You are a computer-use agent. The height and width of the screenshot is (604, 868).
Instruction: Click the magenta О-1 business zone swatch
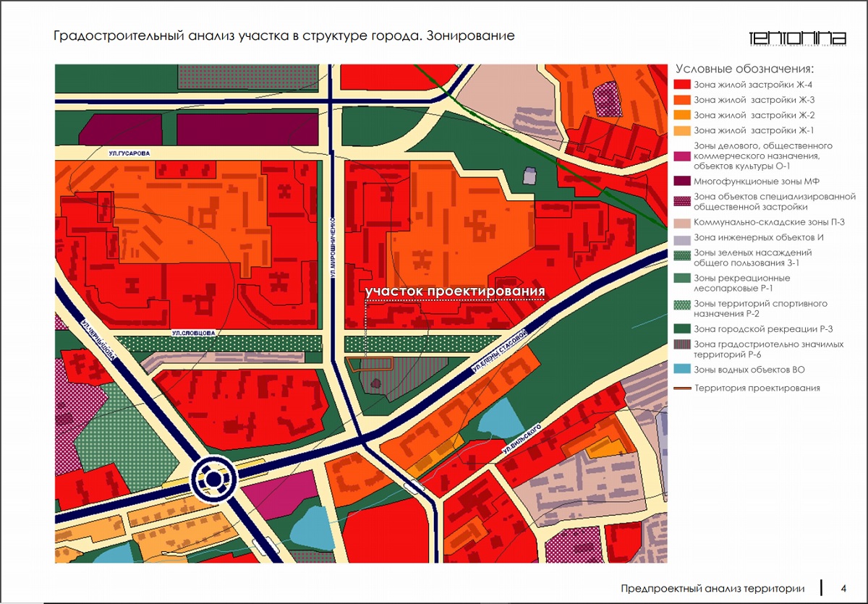pos(682,156)
